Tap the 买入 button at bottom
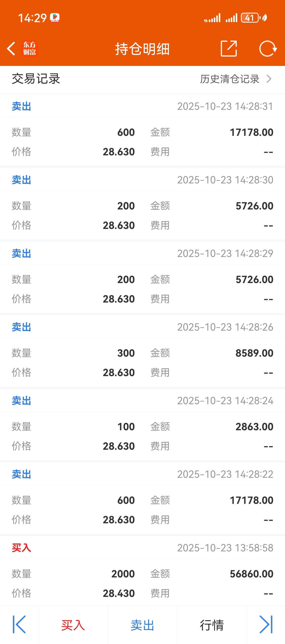 click(x=73, y=625)
